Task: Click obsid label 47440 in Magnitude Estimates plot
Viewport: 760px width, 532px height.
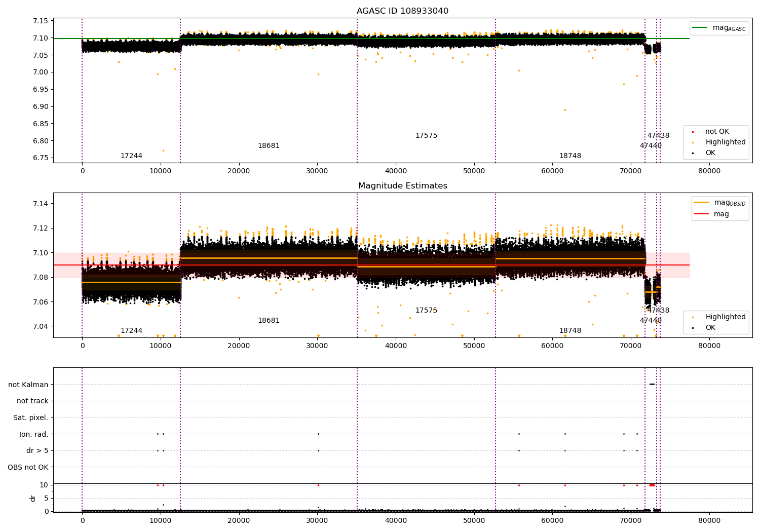Action: 651,321
